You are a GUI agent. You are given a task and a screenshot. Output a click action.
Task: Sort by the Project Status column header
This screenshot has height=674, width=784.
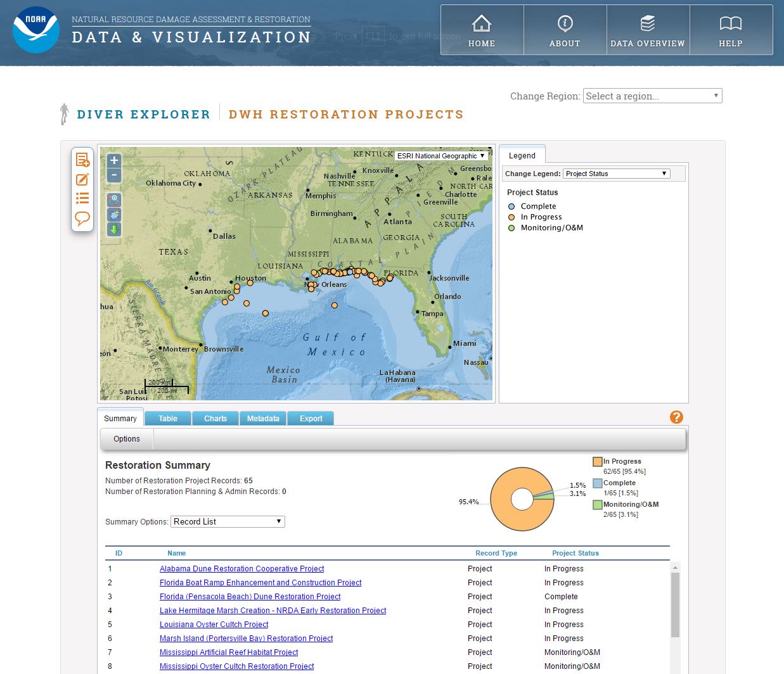click(575, 553)
